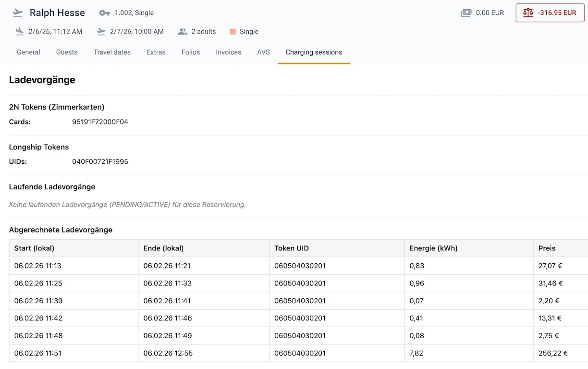Open the payments icon showing 0.00 EUR
The image size is (588, 369).
(465, 13)
